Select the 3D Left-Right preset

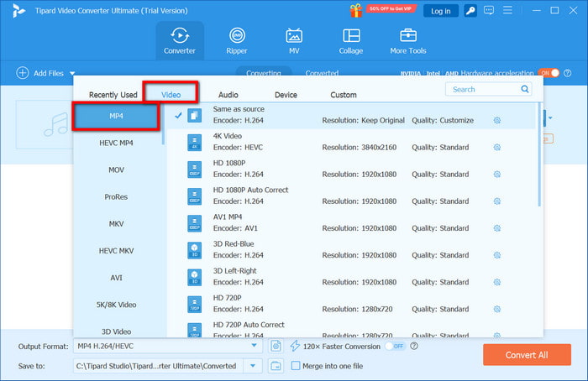point(351,276)
